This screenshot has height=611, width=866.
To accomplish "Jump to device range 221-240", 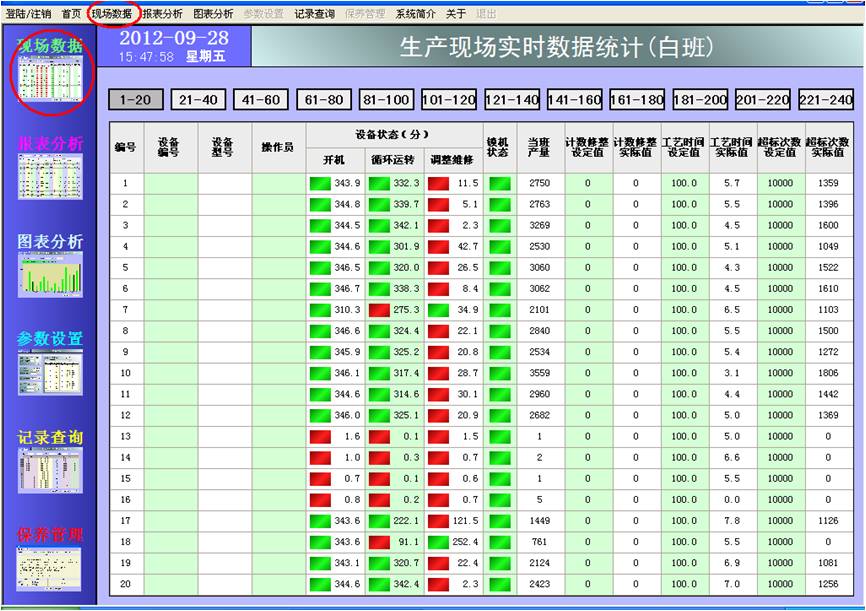I will pos(826,100).
